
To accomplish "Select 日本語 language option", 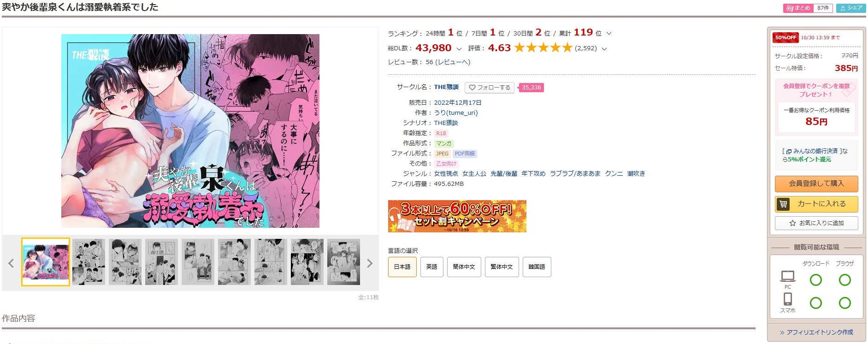I will [402, 267].
